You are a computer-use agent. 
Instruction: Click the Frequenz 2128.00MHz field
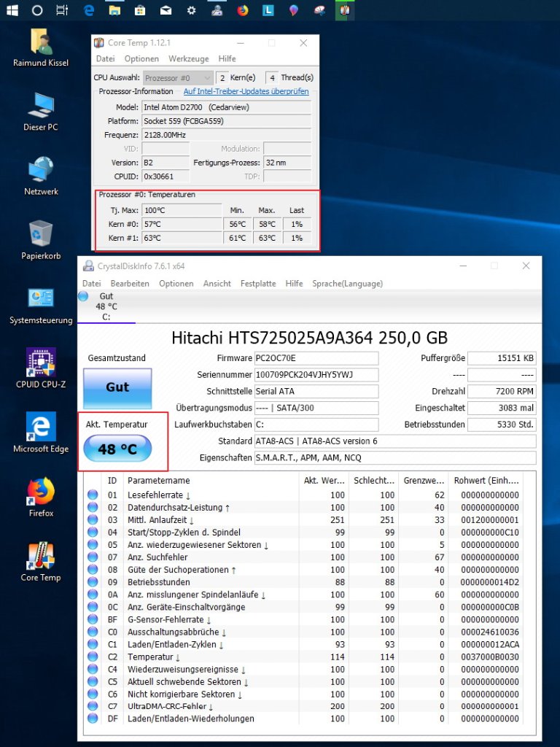(x=227, y=135)
